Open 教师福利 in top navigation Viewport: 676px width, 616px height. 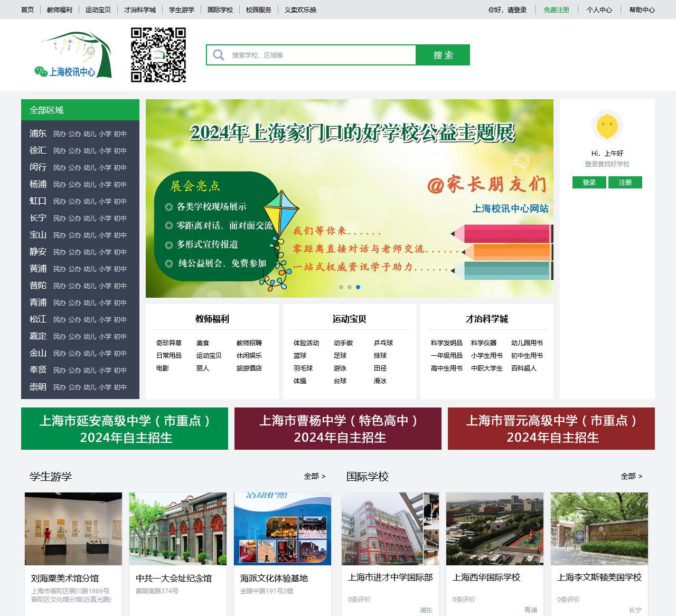60,10
